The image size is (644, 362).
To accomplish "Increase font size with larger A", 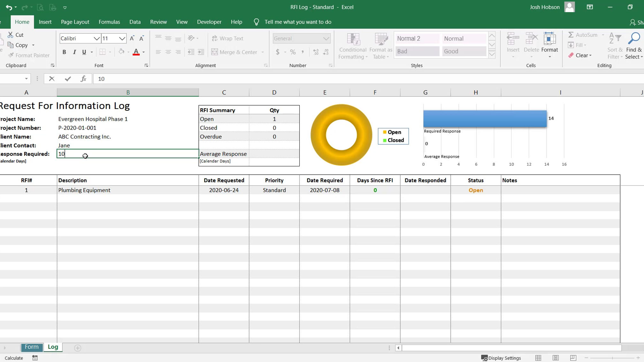I will click(x=132, y=38).
